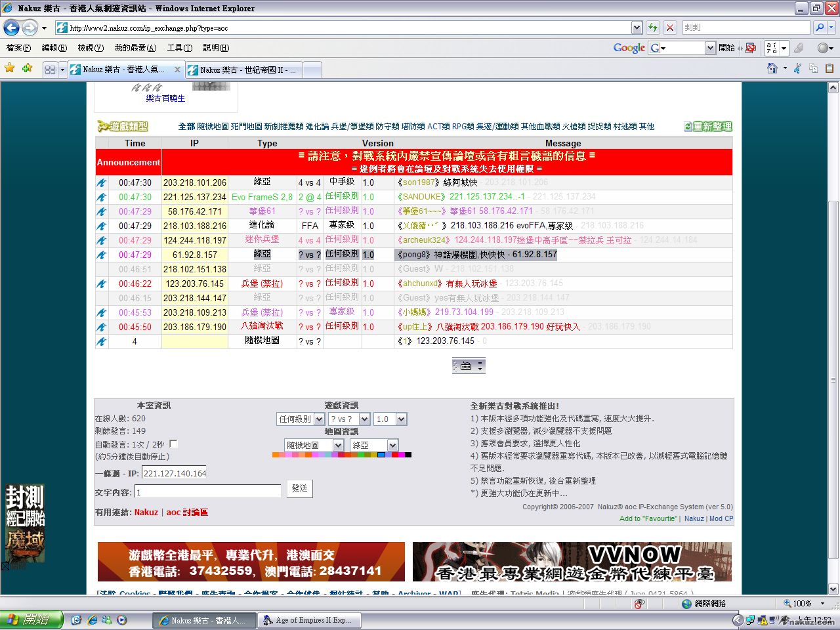Click the Paste clipboard toolbar icon
Screen dimensions: 840x630
tap(829, 68)
